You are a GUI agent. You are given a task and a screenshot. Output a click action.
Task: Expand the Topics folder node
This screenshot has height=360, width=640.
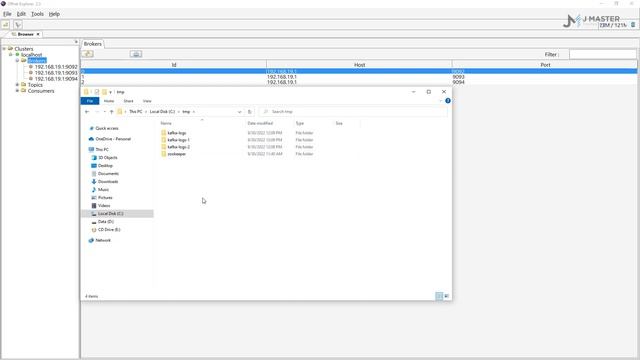18,85
